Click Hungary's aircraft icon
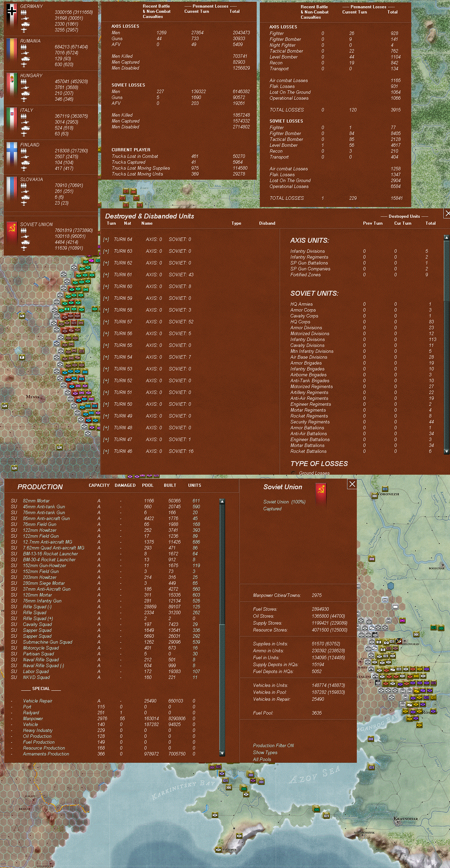Screen dimensions: 450x868 (x=24, y=99)
